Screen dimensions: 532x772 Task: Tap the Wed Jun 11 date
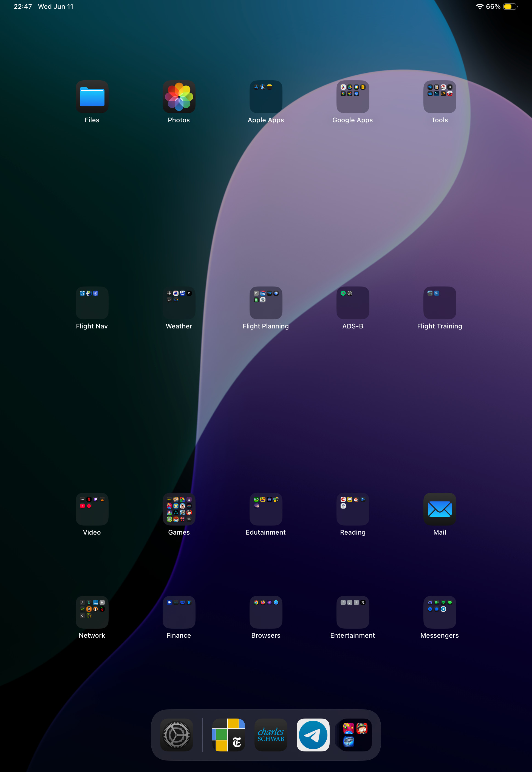pyautogui.click(x=56, y=6)
